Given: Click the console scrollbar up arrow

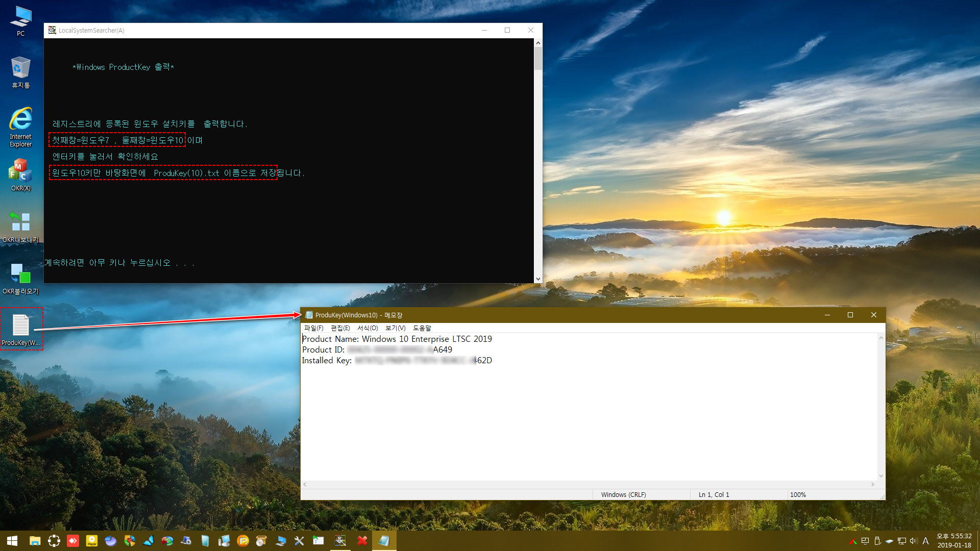Looking at the screenshot, I should [x=538, y=43].
